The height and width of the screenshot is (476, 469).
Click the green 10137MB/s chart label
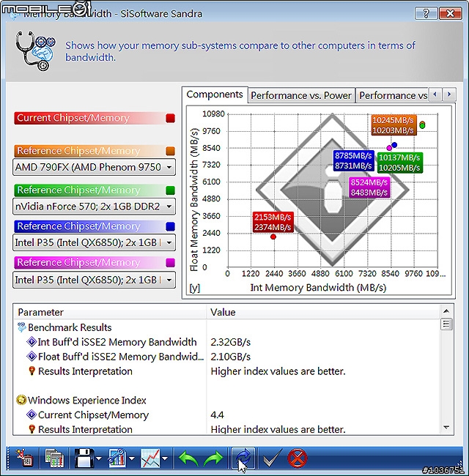pos(399,163)
